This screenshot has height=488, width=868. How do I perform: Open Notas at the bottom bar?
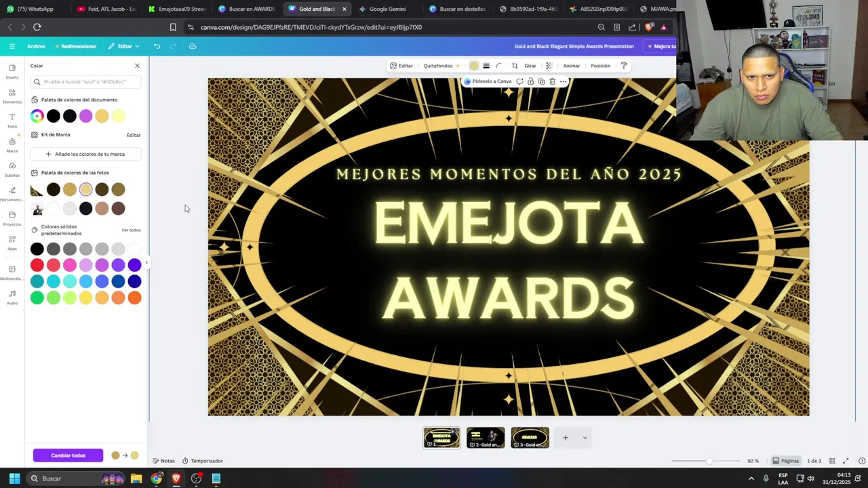pyautogui.click(x=163, y=461)
